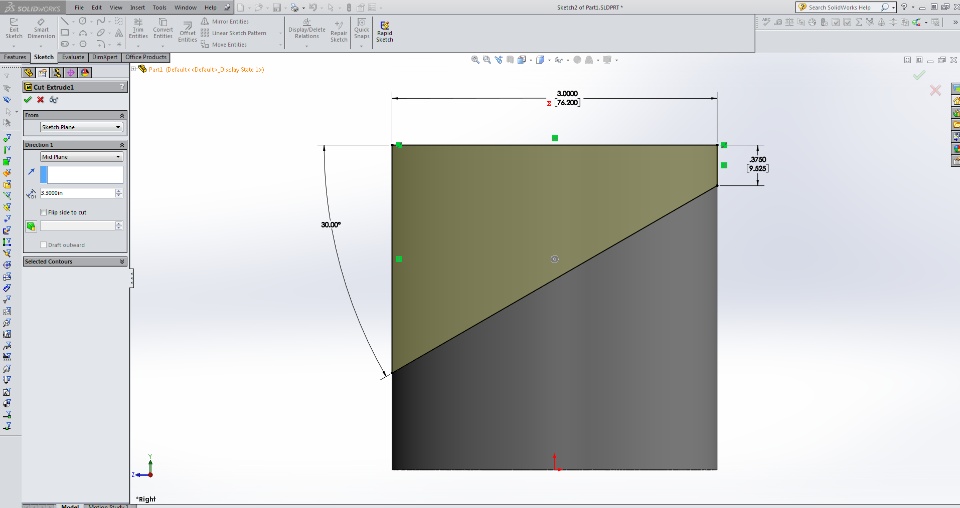
Task: Open the view orientation dropdown arrow
Action: [530, 60]
